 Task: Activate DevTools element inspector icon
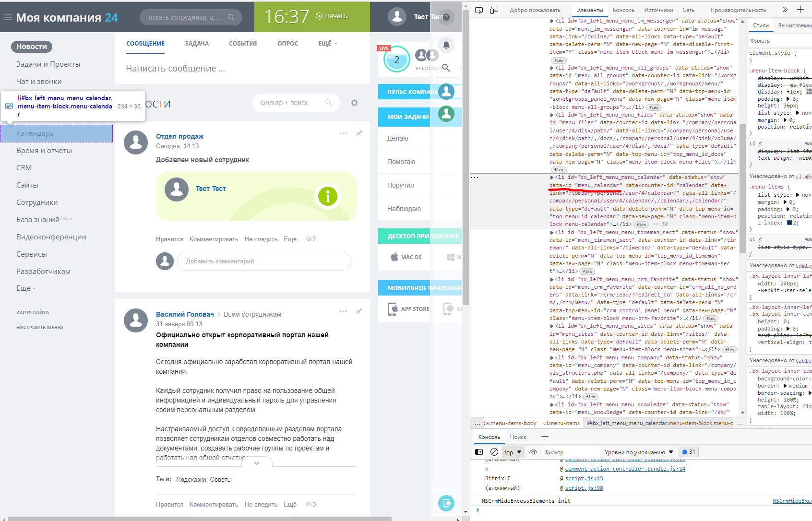tap(479, 10)
